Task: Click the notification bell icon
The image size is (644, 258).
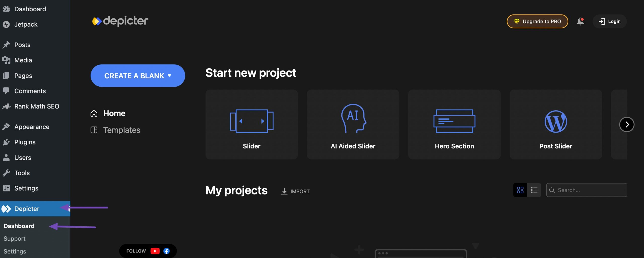Action: pyautogui.click(x=580, y=21)
